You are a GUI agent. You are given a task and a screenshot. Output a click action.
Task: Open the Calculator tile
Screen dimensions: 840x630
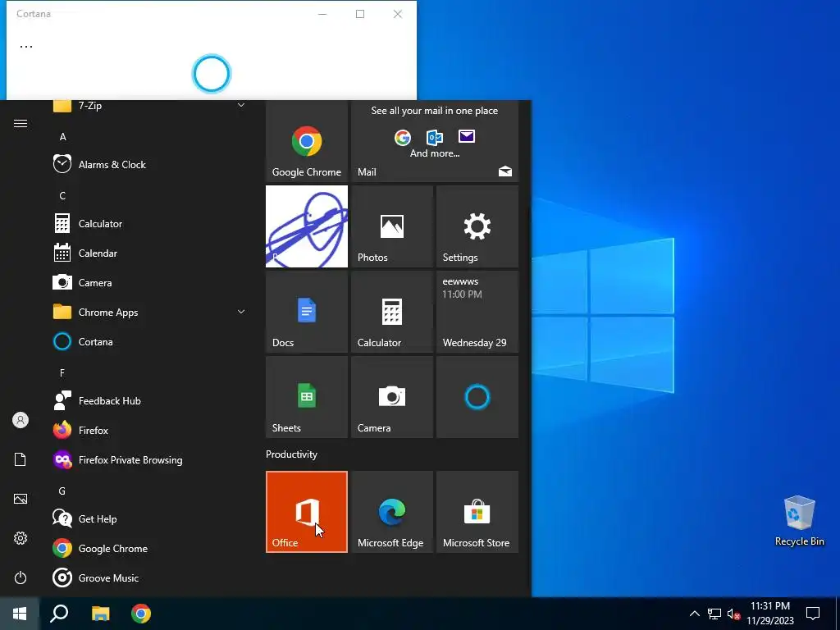(391, 312)
